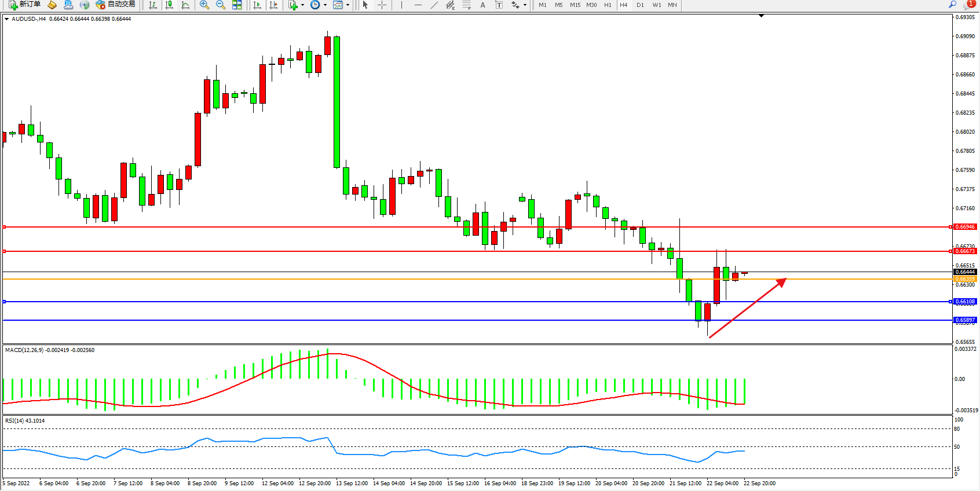Select the Fibonacci retracement tool

(x=467, y=5)
